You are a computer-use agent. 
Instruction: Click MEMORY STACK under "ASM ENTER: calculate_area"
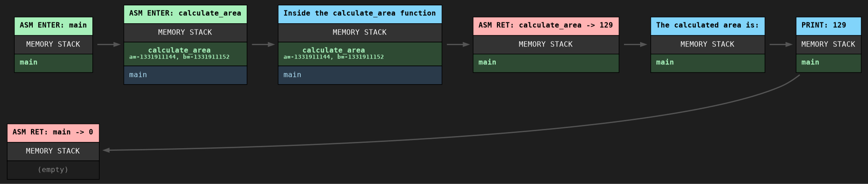coord(185,33)
